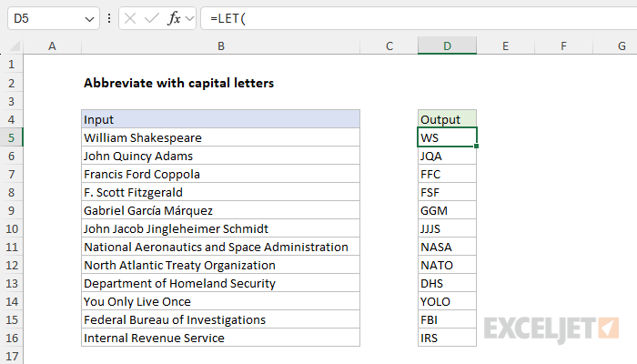Image resolution: width=637 pixels, height=364 pixels.
Task: Select row 4 header
Action: click(11, 119)
